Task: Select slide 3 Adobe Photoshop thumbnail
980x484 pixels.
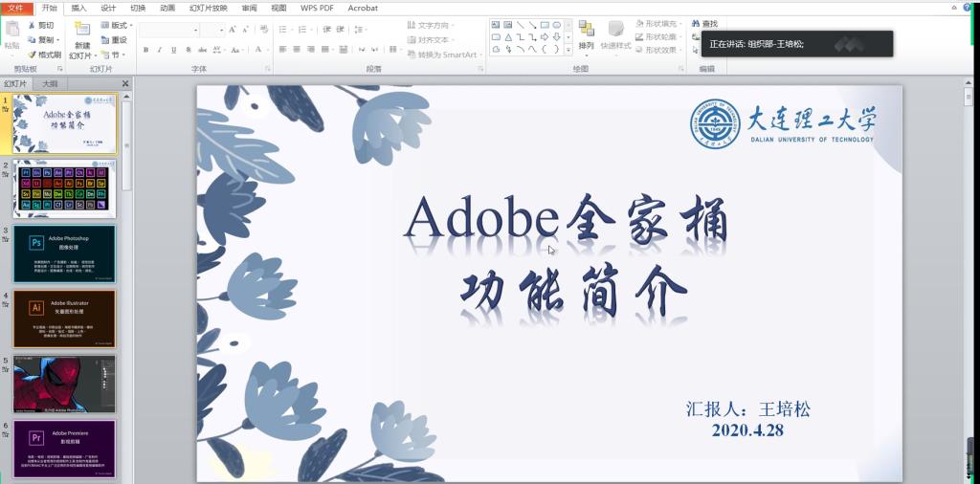Action: 64,253
